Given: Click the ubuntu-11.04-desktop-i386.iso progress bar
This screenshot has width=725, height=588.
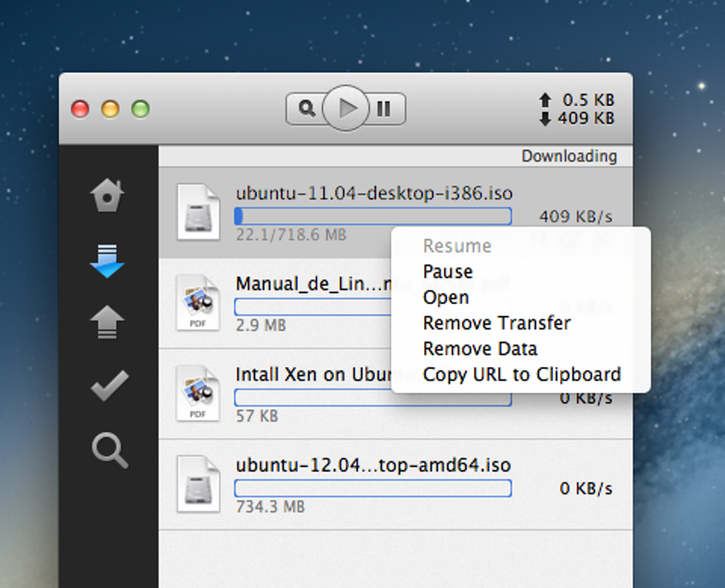Looking at the screenshot, I should (x=373, y=216).
